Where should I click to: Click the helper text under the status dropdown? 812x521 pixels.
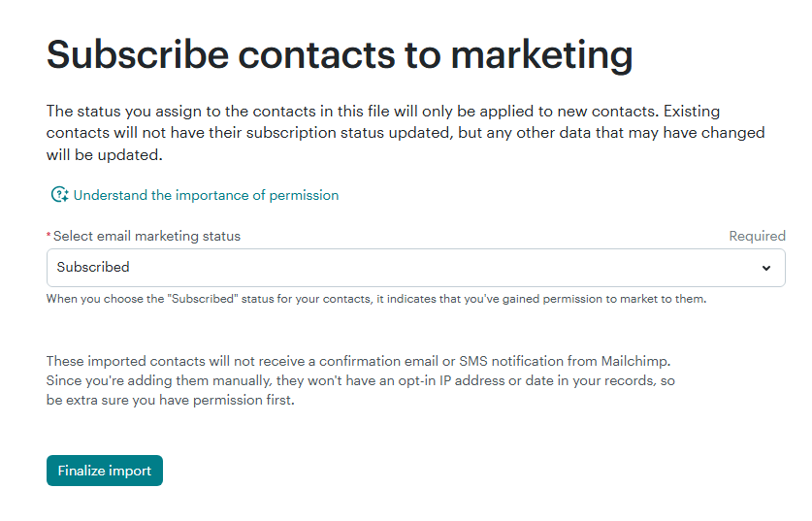[376, 299]
